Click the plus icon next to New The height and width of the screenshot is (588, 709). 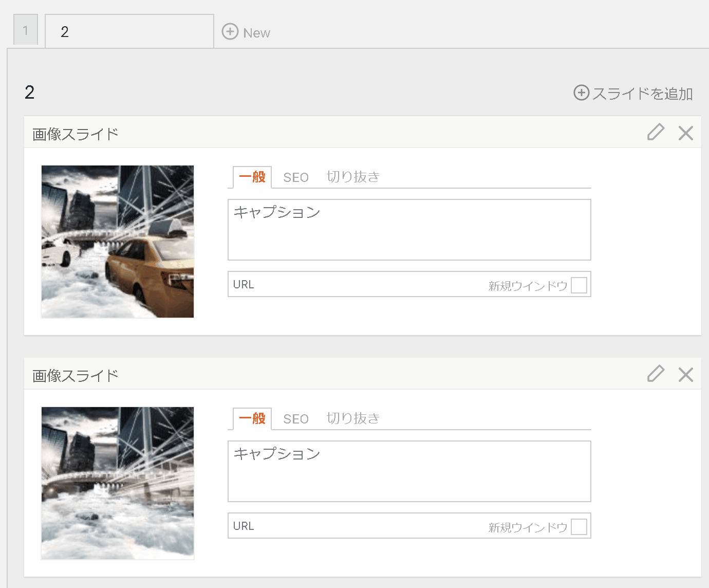[230, 32]
